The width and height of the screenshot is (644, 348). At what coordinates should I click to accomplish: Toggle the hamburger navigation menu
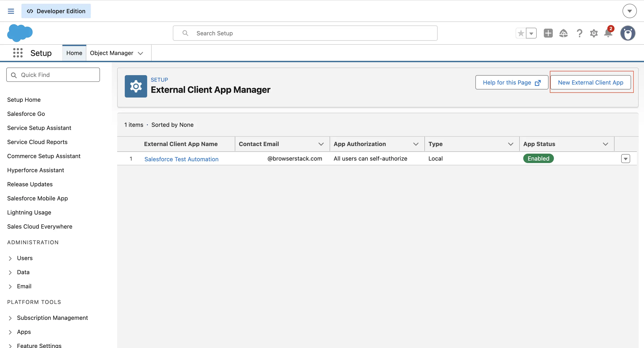(11, 11)
